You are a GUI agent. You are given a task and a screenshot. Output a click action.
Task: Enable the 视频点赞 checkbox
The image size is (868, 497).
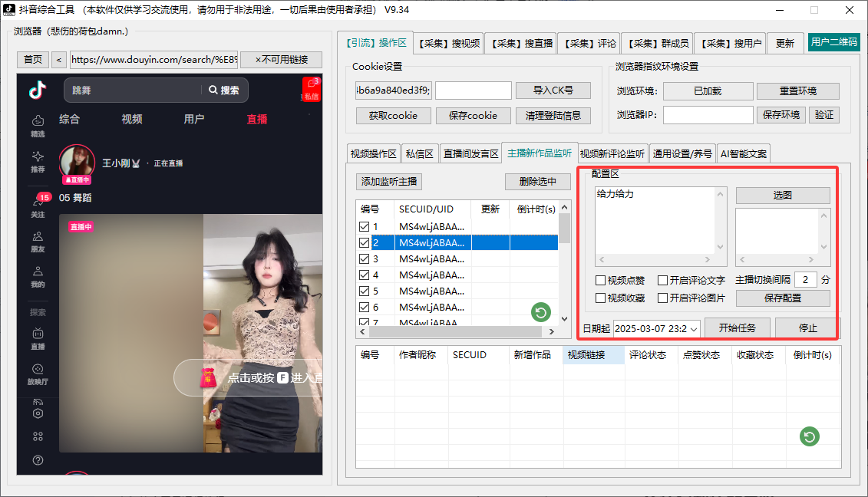[601, 281]
